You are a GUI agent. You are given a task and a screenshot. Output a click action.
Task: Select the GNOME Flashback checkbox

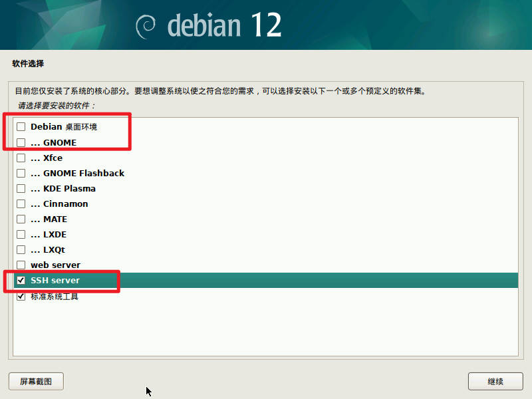21,173
